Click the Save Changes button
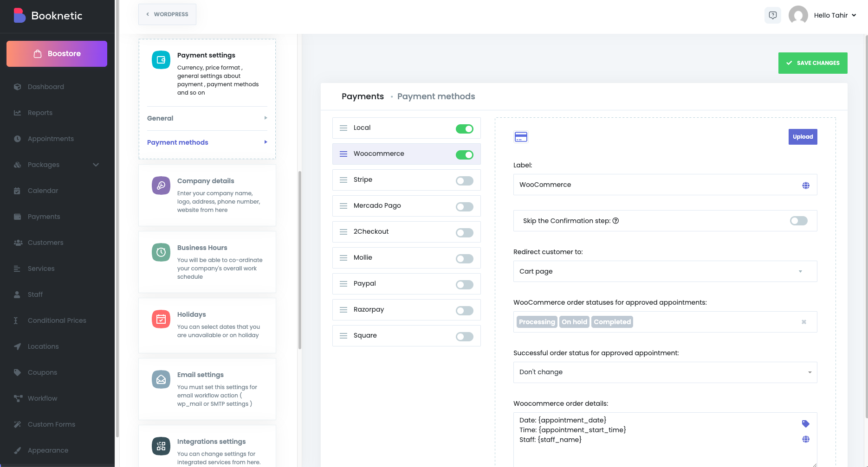 [813, 63]
